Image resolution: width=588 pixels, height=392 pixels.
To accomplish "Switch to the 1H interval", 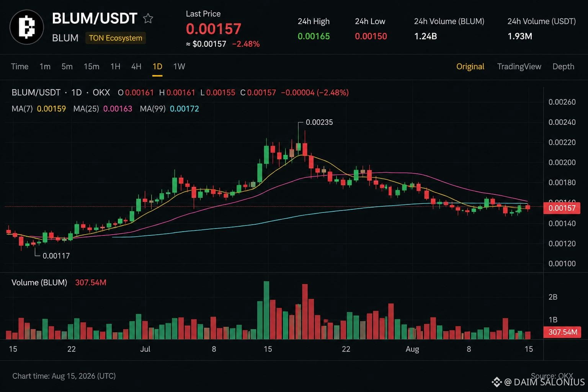I will [115, 67].
